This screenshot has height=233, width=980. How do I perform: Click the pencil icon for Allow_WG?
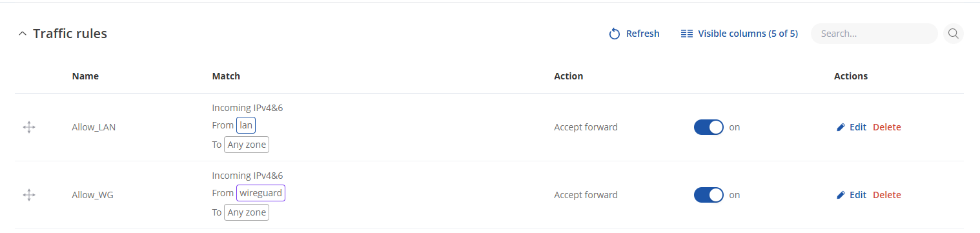point(841,195)
